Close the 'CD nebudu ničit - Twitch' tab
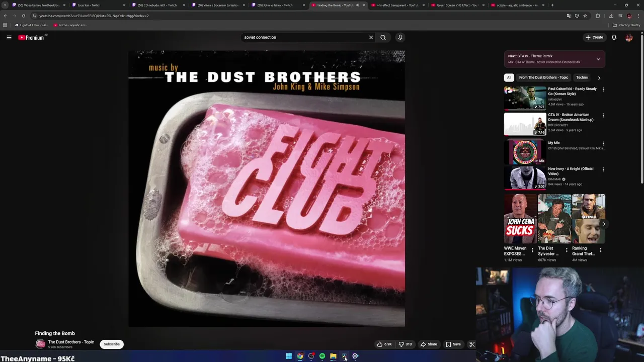The image size is (644, 362). point(184,5)
